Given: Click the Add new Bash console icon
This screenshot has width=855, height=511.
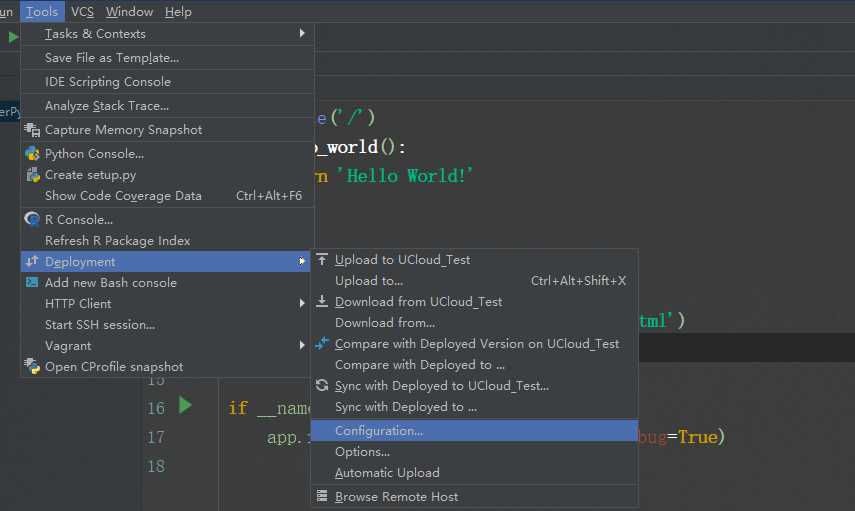Looking at the screenshot, I should click(x=32, y=282).
